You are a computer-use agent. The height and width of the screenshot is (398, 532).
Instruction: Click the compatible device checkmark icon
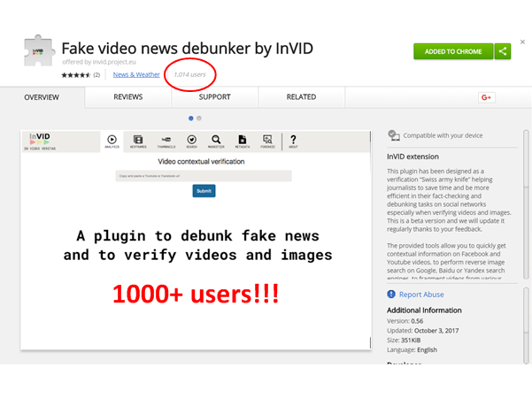394,135
